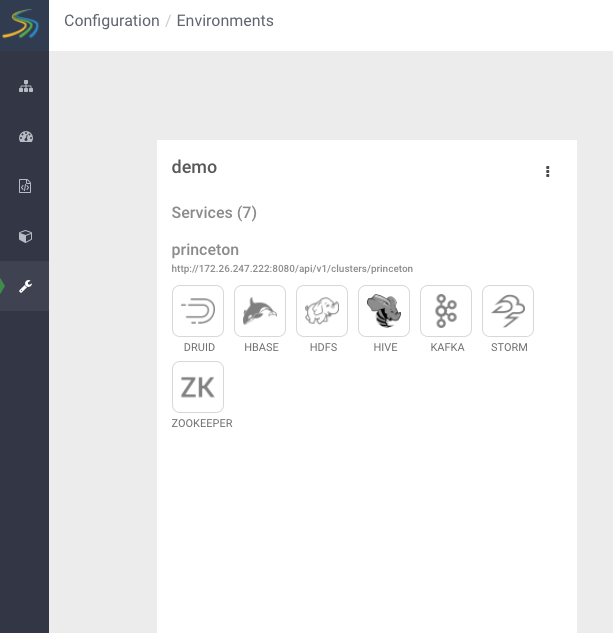The height and width of the screenshot is (633, 613).
Task: Select the cube icon in sidebar
Action: [x=26, y=237]
